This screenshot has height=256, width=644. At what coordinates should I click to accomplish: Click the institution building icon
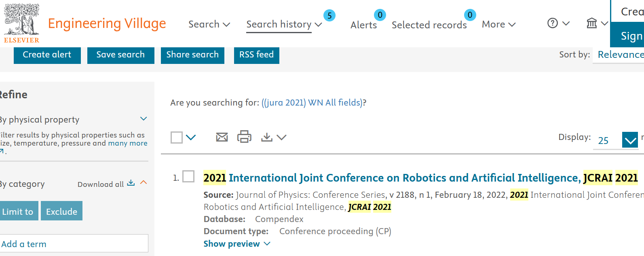pos(591,23)
